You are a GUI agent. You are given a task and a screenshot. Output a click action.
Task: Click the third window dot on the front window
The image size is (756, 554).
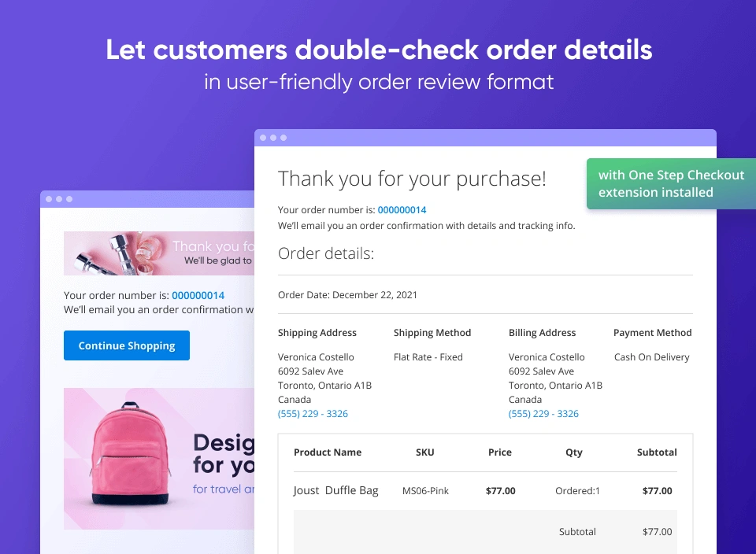point(282,137)
